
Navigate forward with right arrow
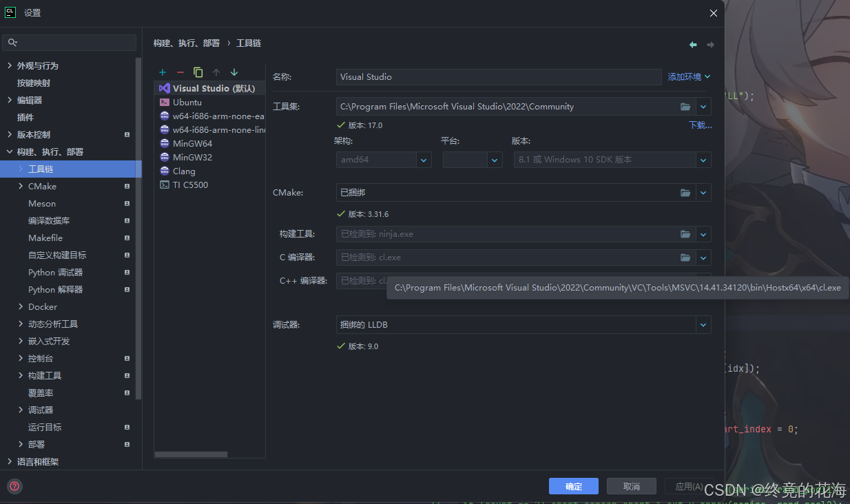[x=710, y=45]
